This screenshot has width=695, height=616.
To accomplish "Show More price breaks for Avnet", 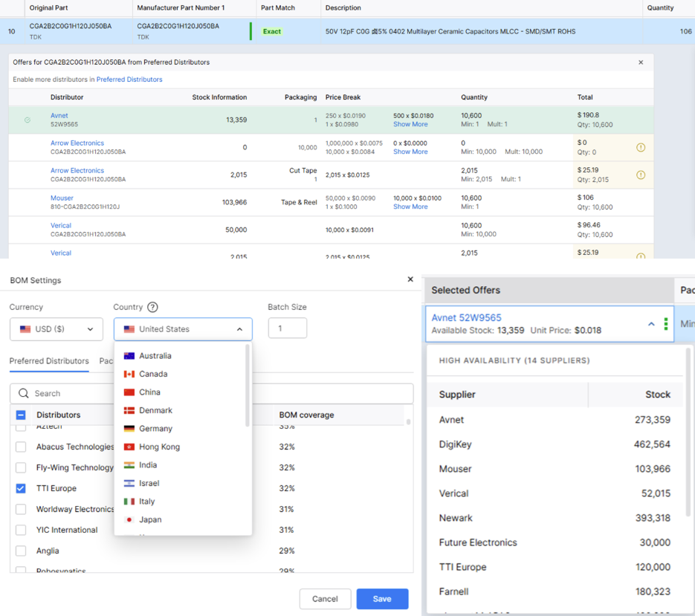I will click(410, 125).
